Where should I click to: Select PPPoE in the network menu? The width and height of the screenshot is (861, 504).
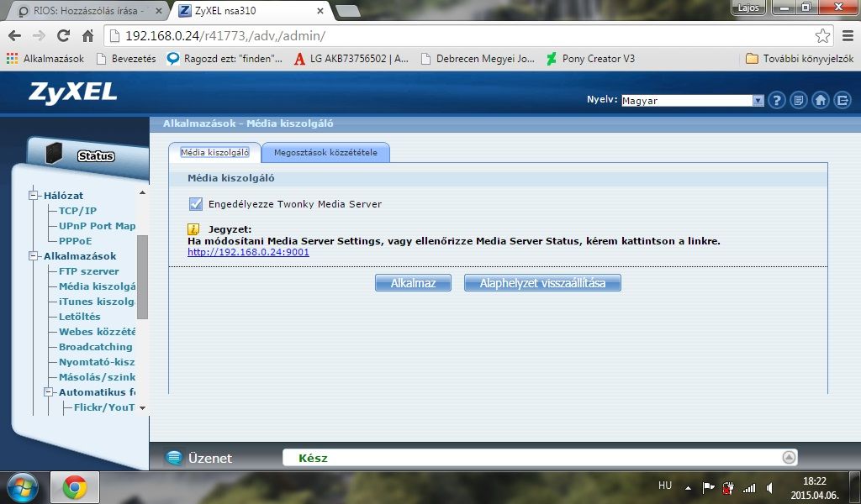click(x=75, y=241)
